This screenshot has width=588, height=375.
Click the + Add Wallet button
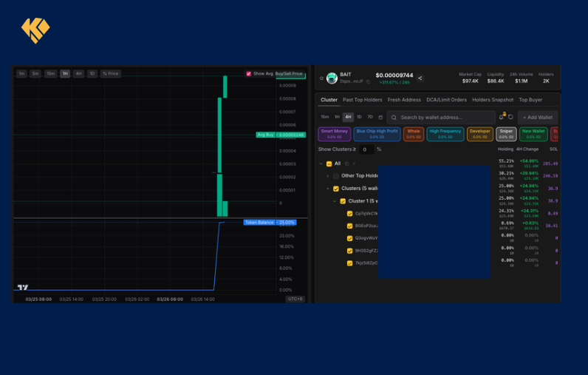[538, 118]
